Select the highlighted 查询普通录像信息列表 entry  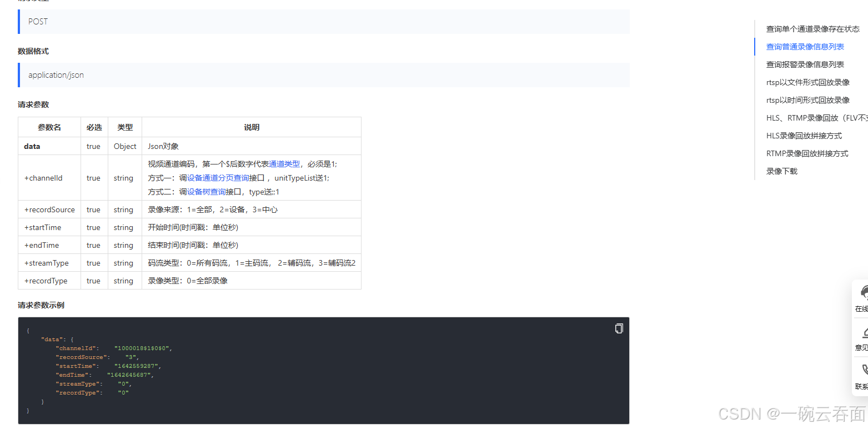point(804,47)
